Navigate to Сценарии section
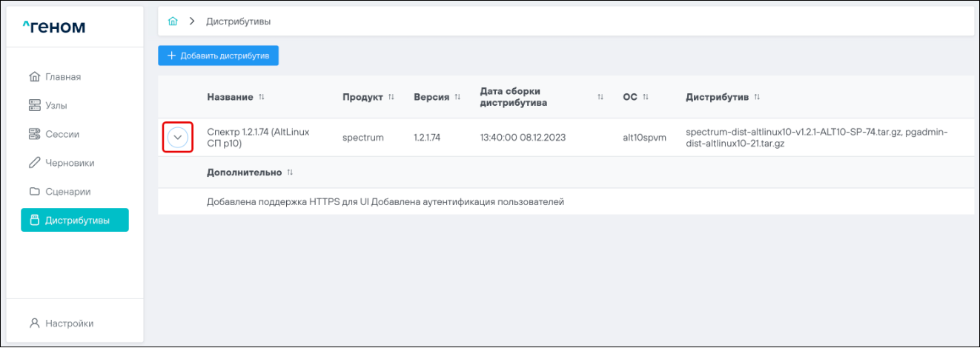 click(67, 192)
